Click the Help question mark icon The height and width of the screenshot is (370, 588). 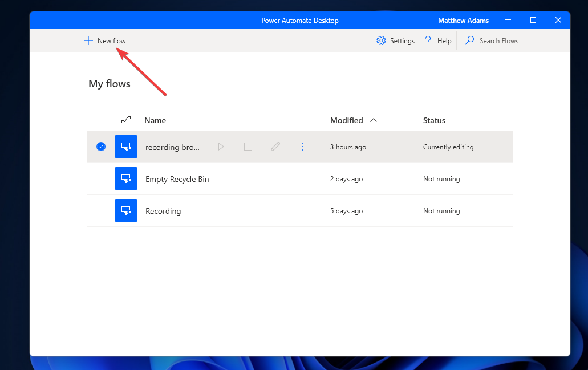click(428, 40)
